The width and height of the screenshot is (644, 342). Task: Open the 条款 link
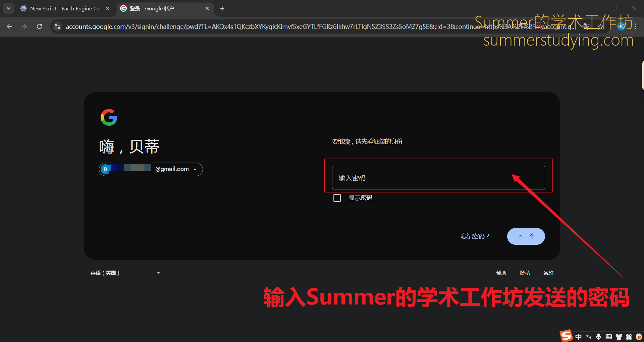[548, 273]
